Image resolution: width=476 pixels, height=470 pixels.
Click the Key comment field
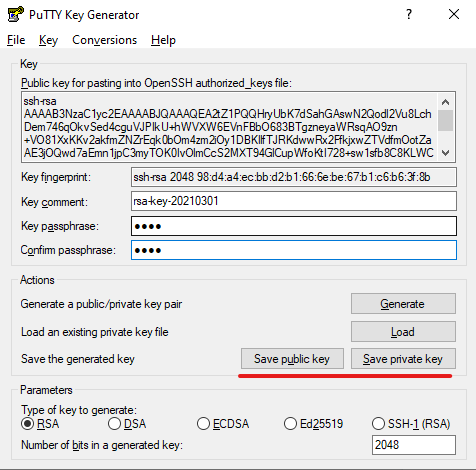point(294,201)
